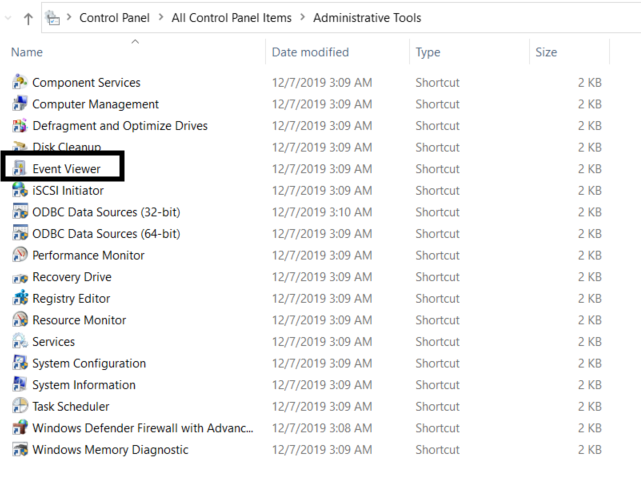Image resolution: width=641 pixels, height=500 pixels.
Task: Select the Component Services file name
Action: click(x=86, y=83)
